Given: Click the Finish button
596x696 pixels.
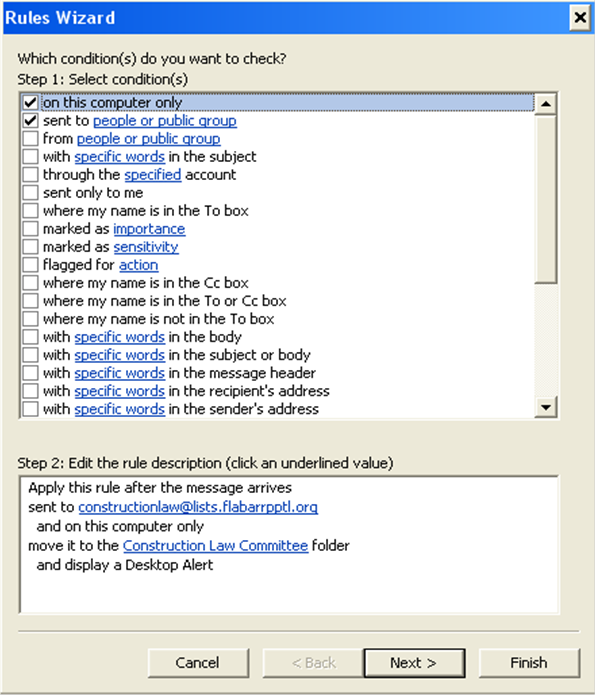Looking at the screenshot, I should [x=529, y=663].
